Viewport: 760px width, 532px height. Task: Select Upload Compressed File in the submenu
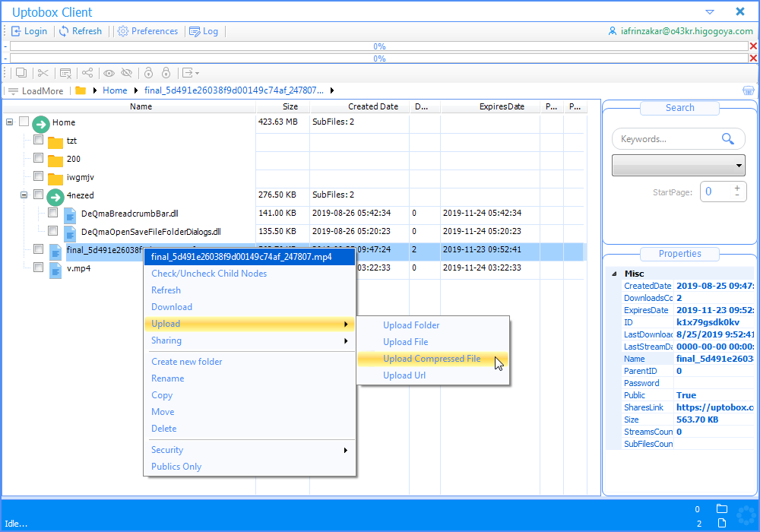(x=433, y=359)
